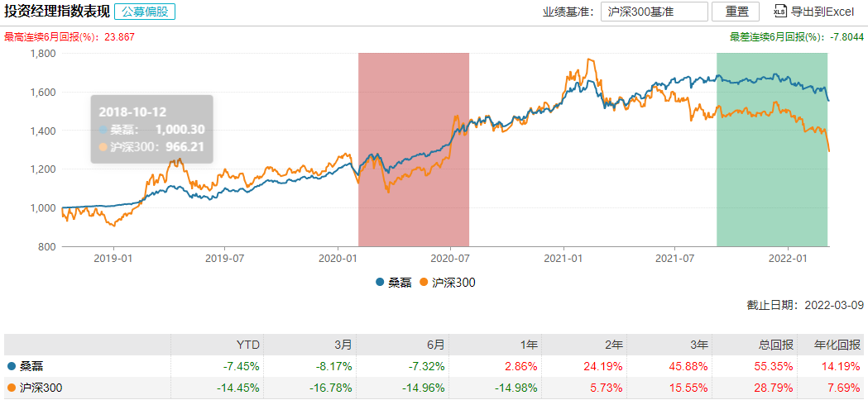Click the orange dot in 沪深300 table row
Image resolution: width=868 pixels, height=400 pixels.
[11, 387]
